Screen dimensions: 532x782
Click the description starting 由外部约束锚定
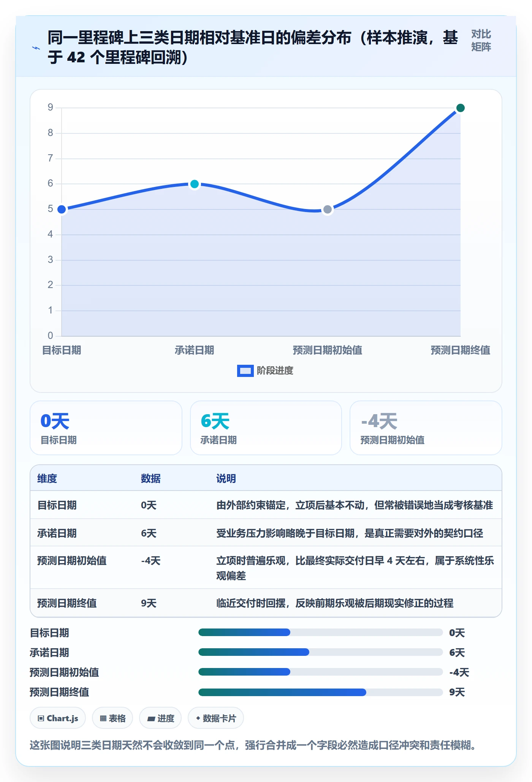coord(355,505)
